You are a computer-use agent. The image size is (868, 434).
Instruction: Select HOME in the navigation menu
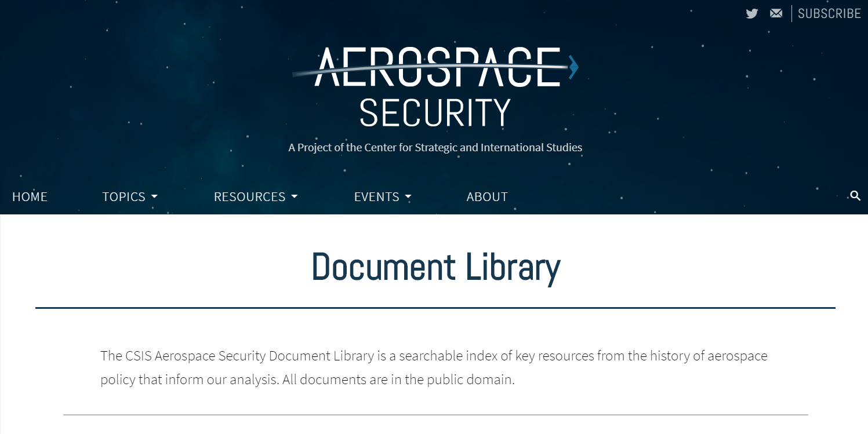point(30,196)
